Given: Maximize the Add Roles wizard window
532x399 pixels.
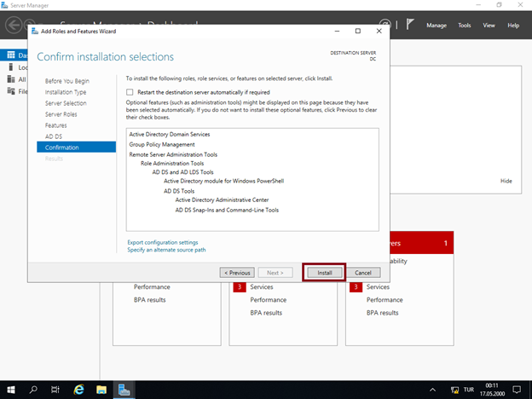Looking at the screenshot, I should 357,31.
